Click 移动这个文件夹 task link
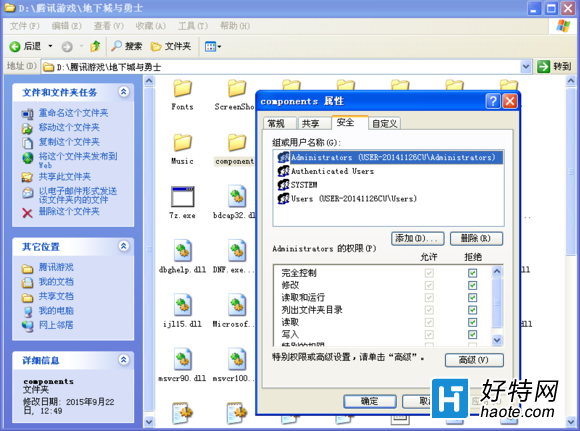The image size is (580, 431). [69, 127]
